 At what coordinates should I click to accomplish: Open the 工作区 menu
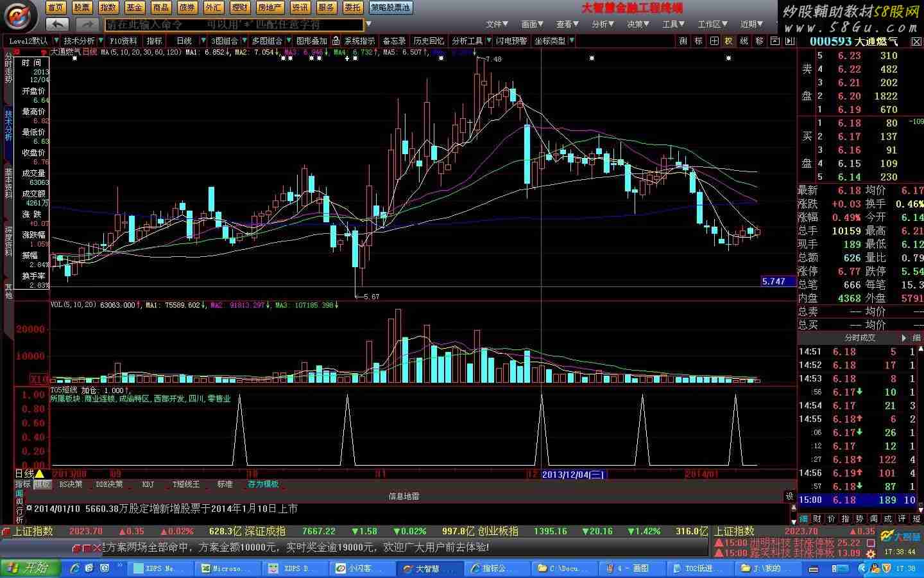(x=712, y=24)
